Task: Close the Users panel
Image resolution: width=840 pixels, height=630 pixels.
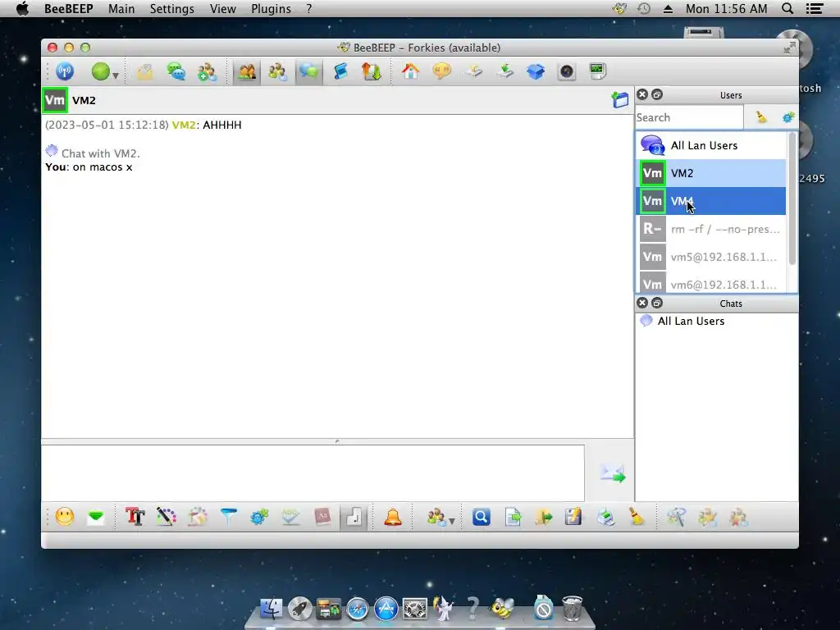Action: pos(642,95)
